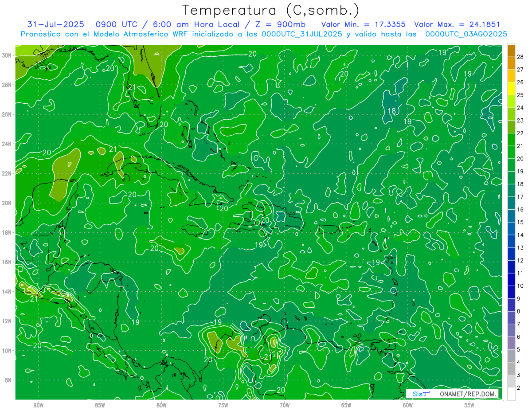The height and width of the screenshot is (411, 532).
Task: Click the '22N' latitude axis label
Action: pos(7,173)
